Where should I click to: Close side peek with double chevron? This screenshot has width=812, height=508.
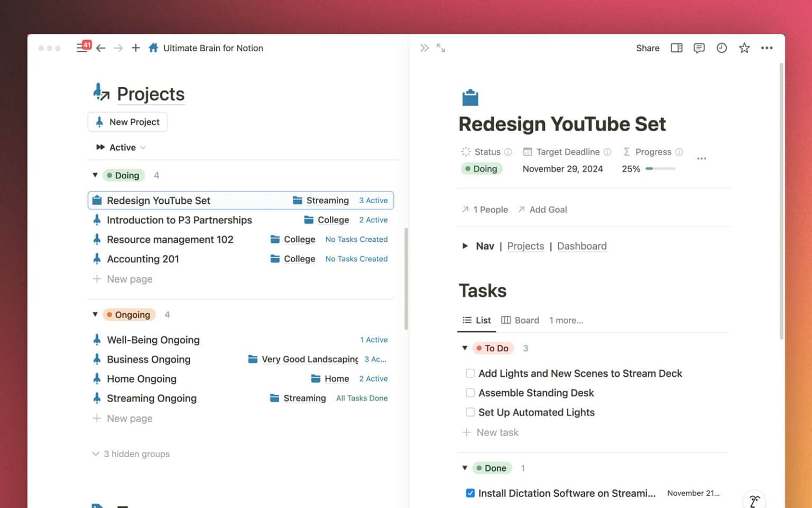point(424,48)
